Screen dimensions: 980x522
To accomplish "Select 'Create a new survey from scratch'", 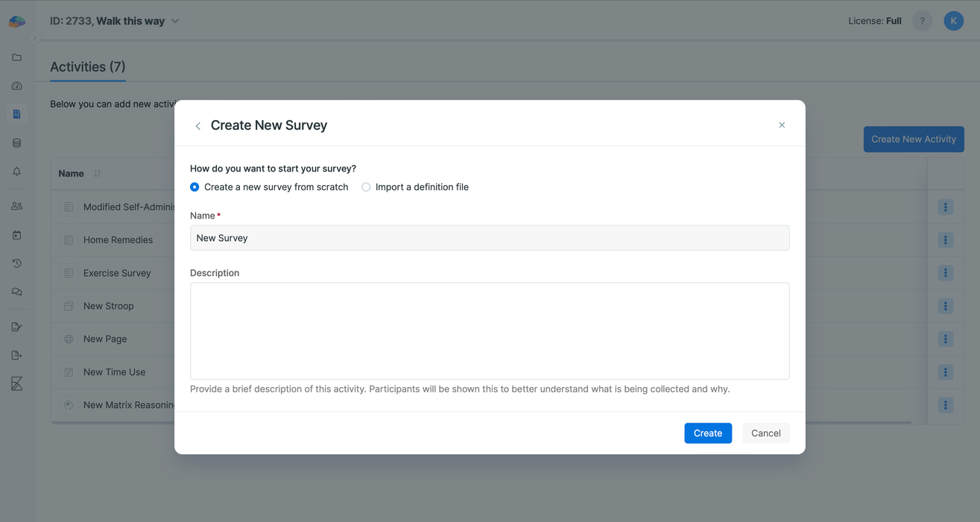I will pos(194,186).
